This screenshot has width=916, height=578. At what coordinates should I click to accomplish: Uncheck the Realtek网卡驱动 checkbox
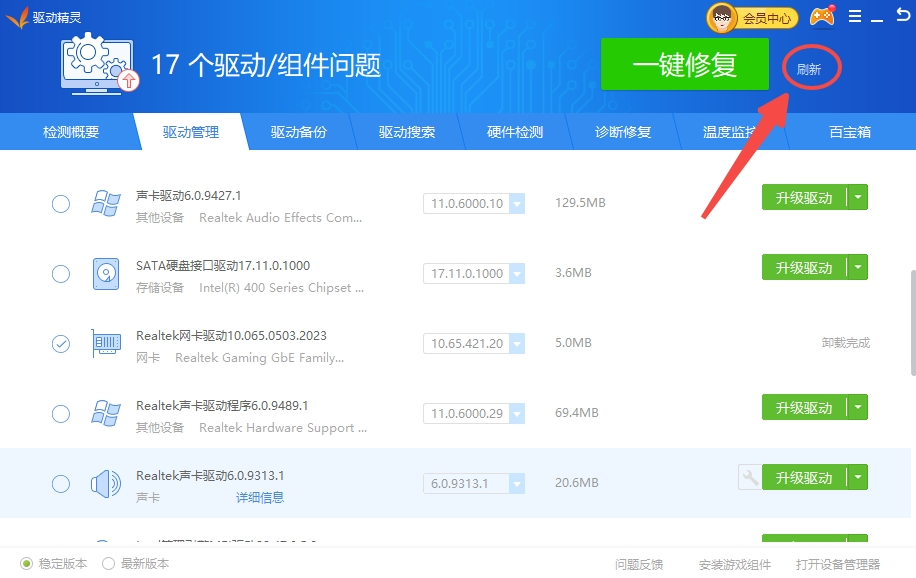click(x=61, y=344)
